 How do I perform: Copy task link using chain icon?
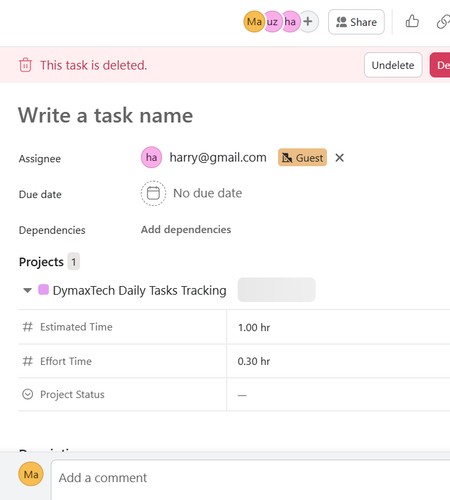443,22
